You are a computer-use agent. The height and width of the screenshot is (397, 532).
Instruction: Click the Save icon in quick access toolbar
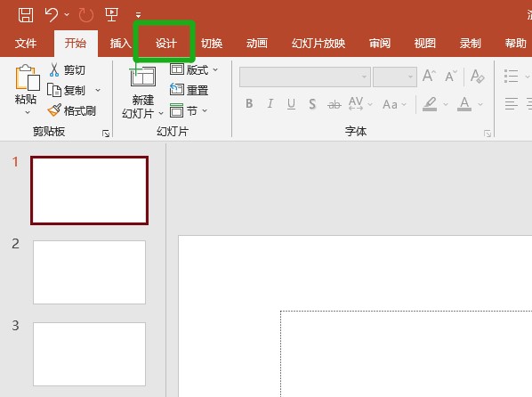[x=26, y=15]
